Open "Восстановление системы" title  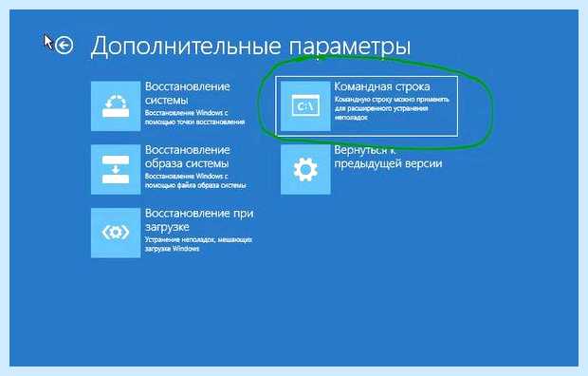click(x=188, y=93)
